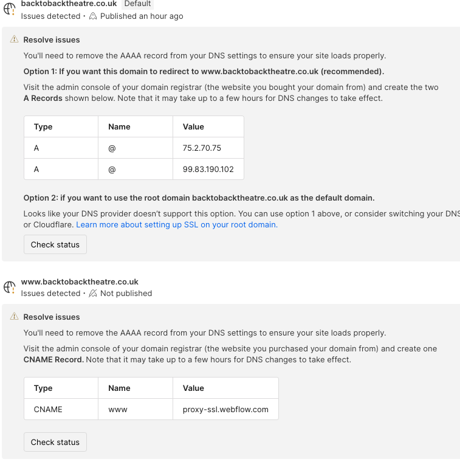Click the crossed-out rocket Not published icon
This screenshot has width=460, height=476.
pos(93,294)
